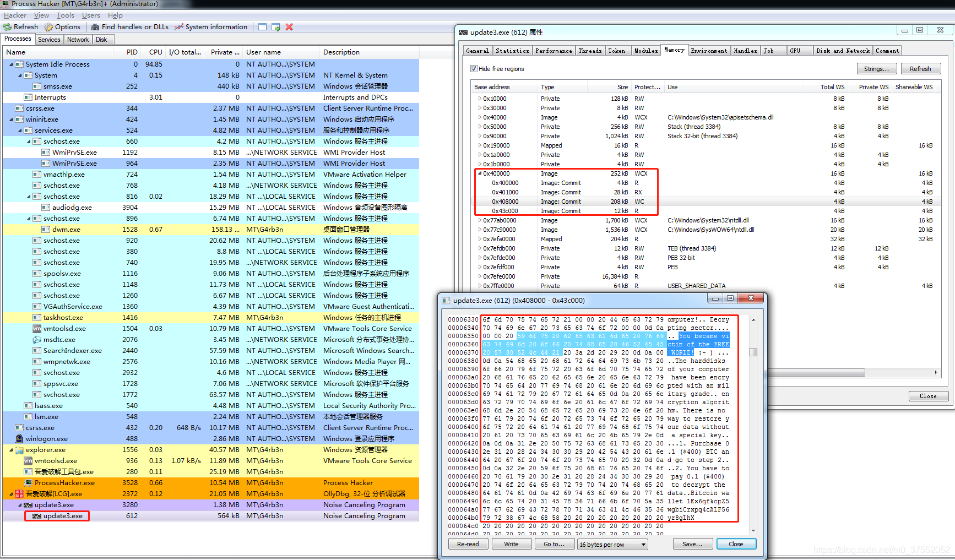Screen dimensions: 955x560
Task: Select the audiodg.exe process icon
Action: pyautogui.click(x=46, y=208)
